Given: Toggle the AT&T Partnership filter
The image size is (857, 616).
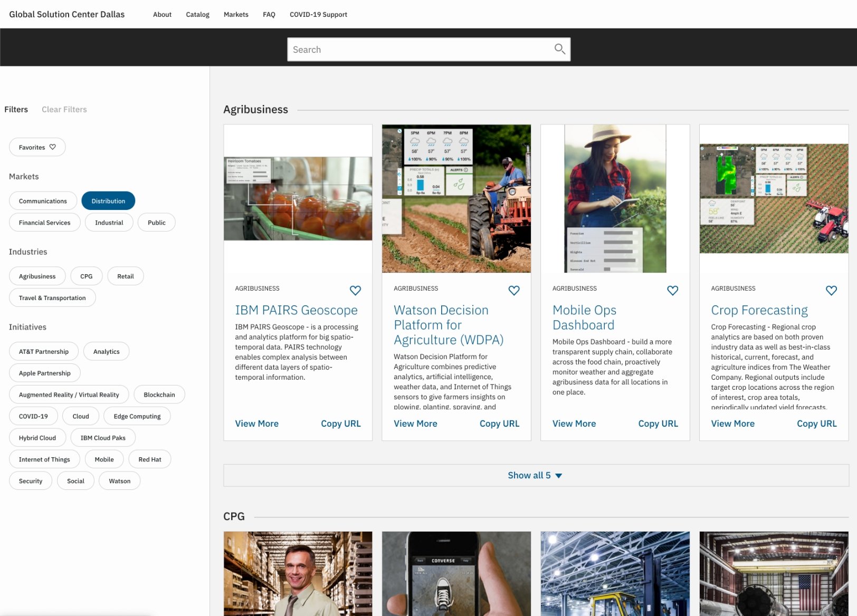Looking at the screenshot, I should 44,352.
